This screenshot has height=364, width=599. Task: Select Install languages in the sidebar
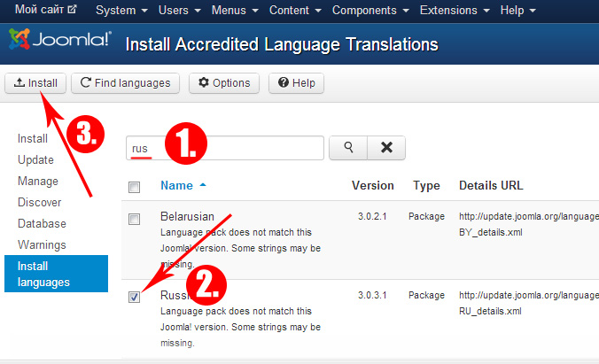(x=55, y=274)
